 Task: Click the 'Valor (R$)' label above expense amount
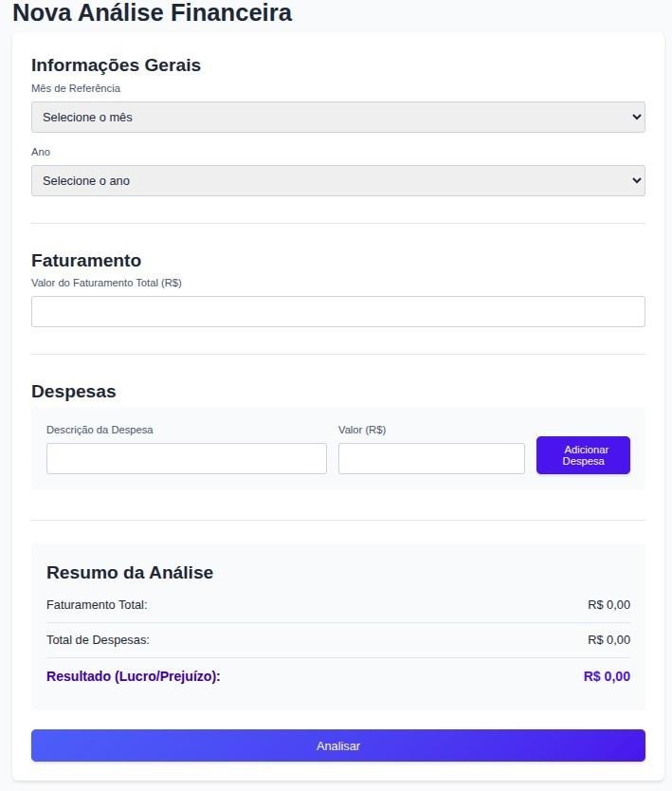pyautogui.click(x=362, y=430)
